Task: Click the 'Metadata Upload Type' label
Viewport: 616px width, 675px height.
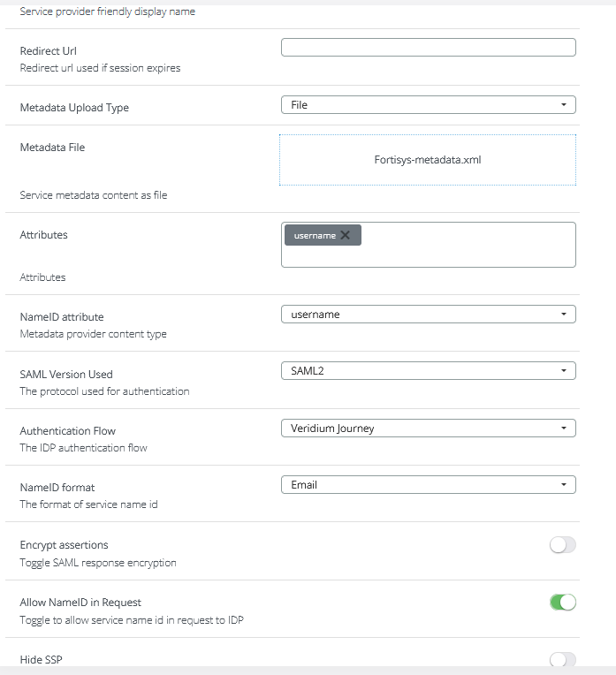Action: pos(74,108)
